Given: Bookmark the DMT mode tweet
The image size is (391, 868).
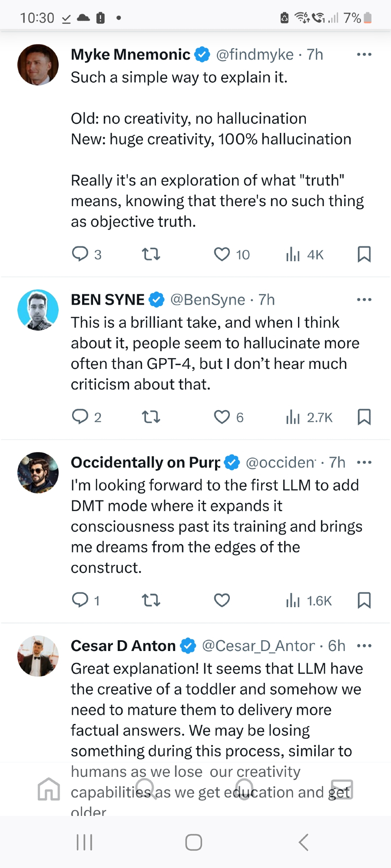Looking at the screenshot, I should click(x=364, y=600).
